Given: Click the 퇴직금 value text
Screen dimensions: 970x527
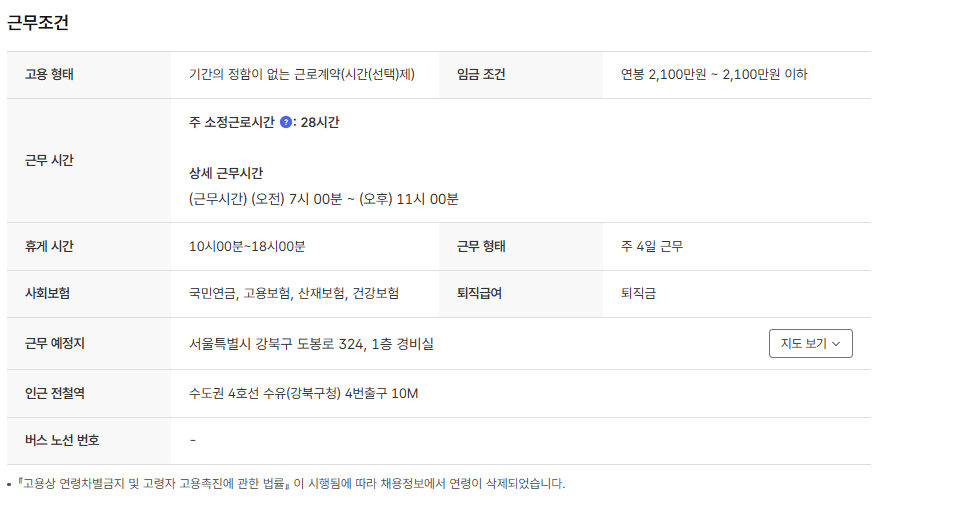Looking at the screenshot, I should coord(638,293).
